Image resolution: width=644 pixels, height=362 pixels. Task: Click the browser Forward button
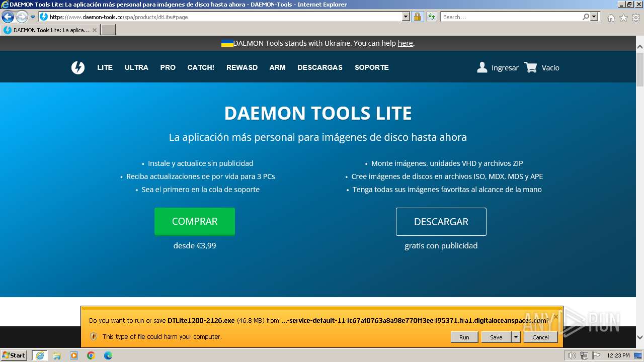pyautogui.click(x=22, y=17)
